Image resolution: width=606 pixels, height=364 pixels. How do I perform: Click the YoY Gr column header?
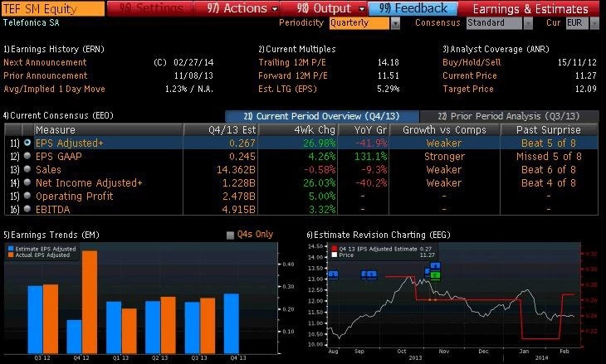pyautogui.click(x=364, y=129)
